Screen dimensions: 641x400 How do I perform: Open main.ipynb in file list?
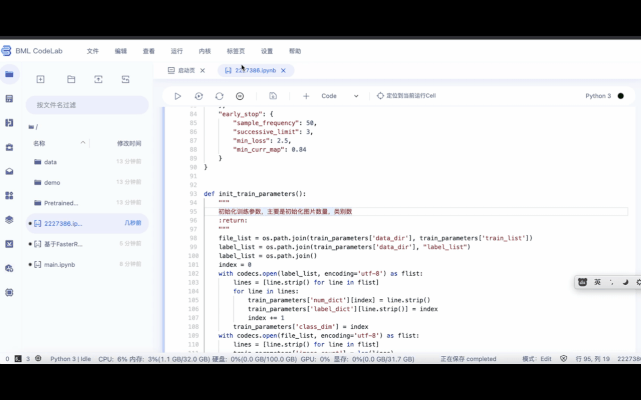click(x=87, y=265)
